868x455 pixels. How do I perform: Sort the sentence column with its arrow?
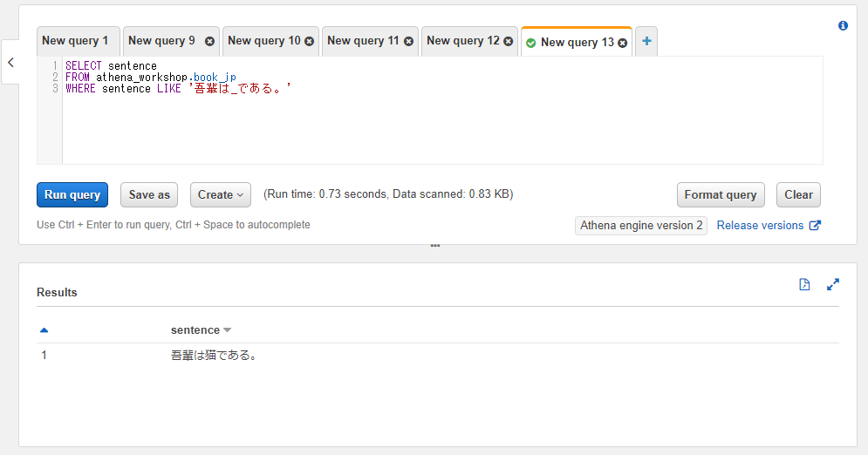point(227,330)
